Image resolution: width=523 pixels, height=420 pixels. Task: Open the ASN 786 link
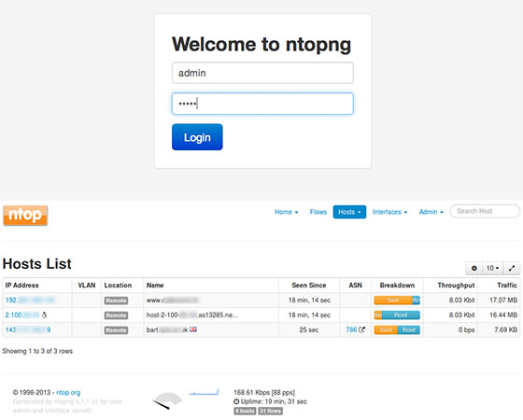(351, 329)
